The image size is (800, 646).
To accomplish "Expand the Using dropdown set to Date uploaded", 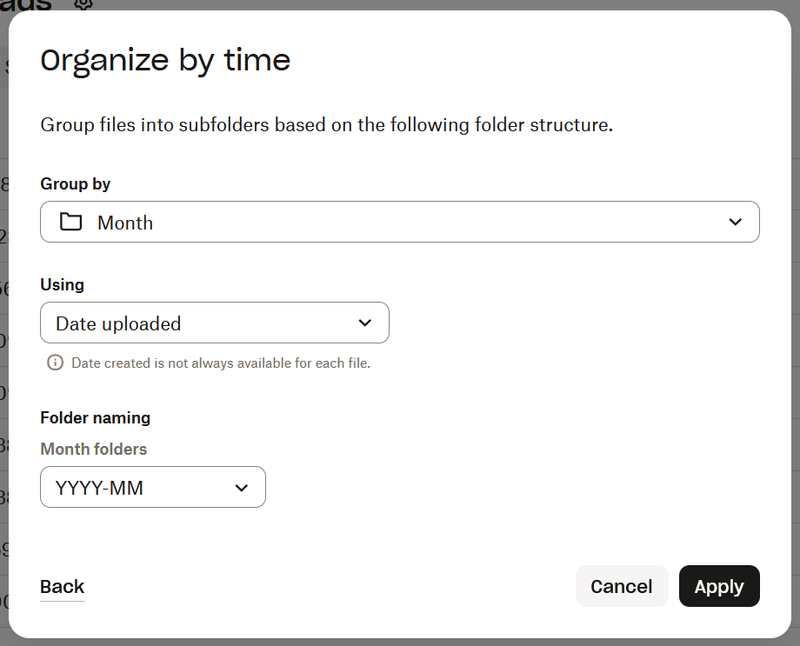I will [x=214, y=323].
